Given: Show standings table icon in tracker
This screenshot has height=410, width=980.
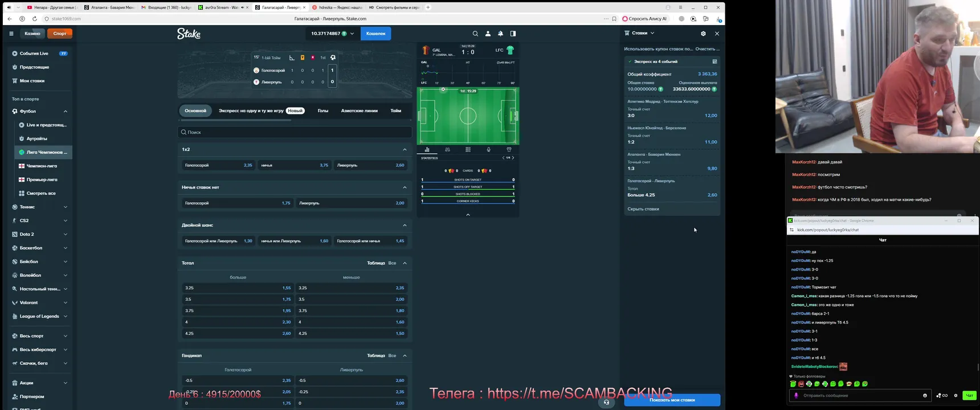Looking at the screenshot, I should (x=468, y=150).
